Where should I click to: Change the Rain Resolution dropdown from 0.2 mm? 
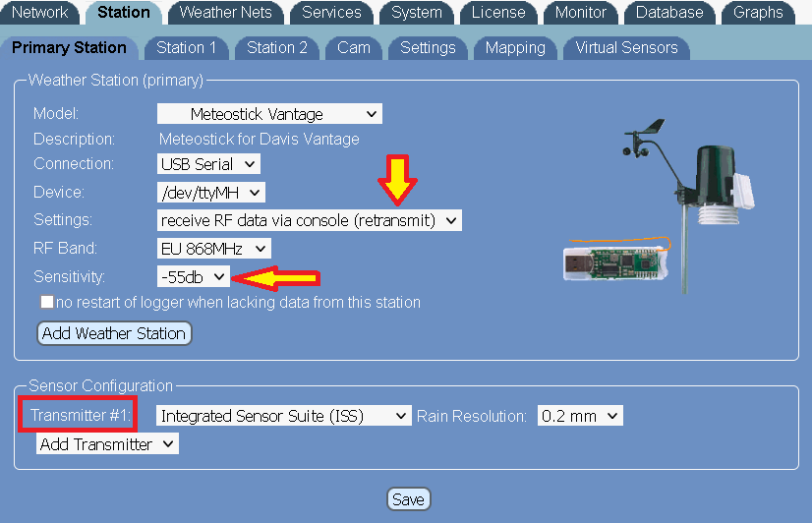pyautogui.click(x=580, y=416)
